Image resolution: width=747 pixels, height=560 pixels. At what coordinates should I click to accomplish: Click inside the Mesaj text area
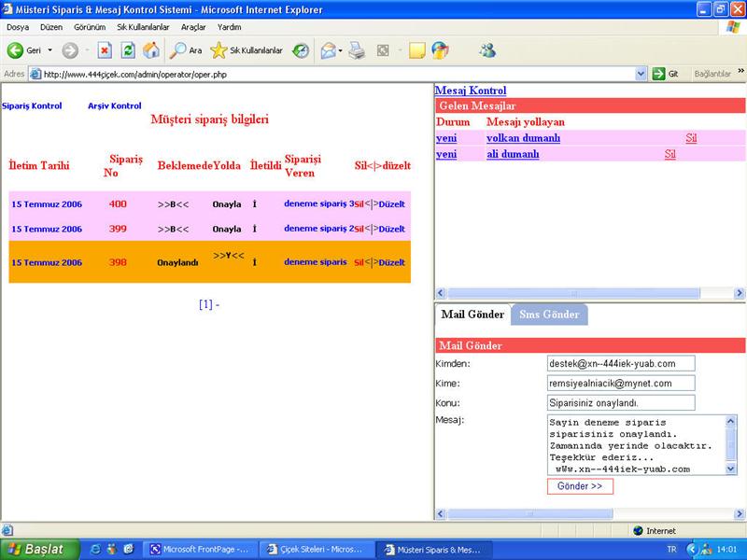tap(636, 445)
